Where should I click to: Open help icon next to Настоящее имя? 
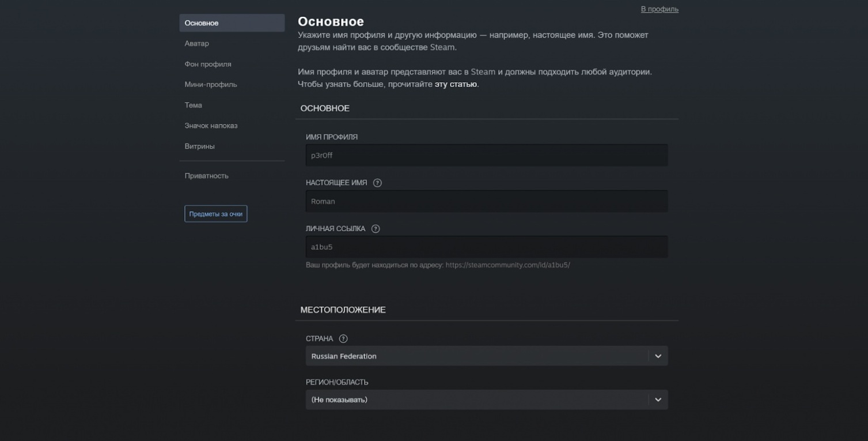pos(377,183)
